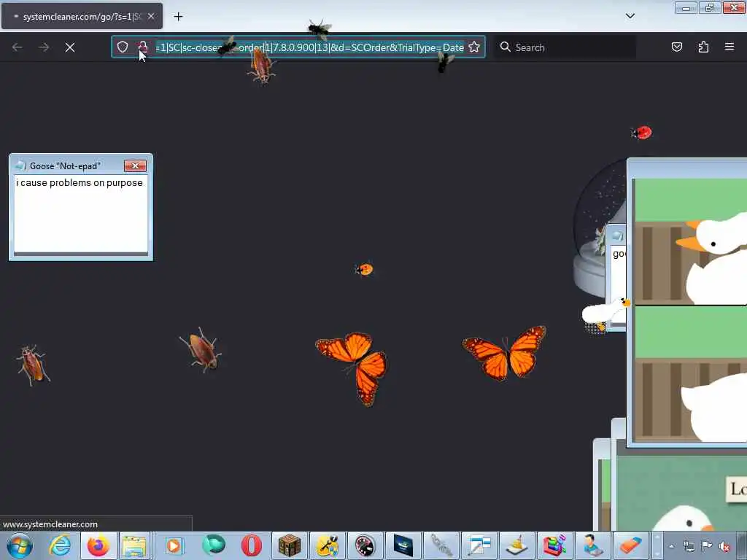The height and width of the screenshot is (560, 747).
Task: Open the user with computer taskbar icon
Action: point(593,545)
